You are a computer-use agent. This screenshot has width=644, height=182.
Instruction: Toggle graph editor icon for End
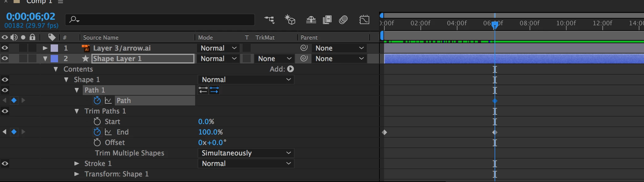108,132
